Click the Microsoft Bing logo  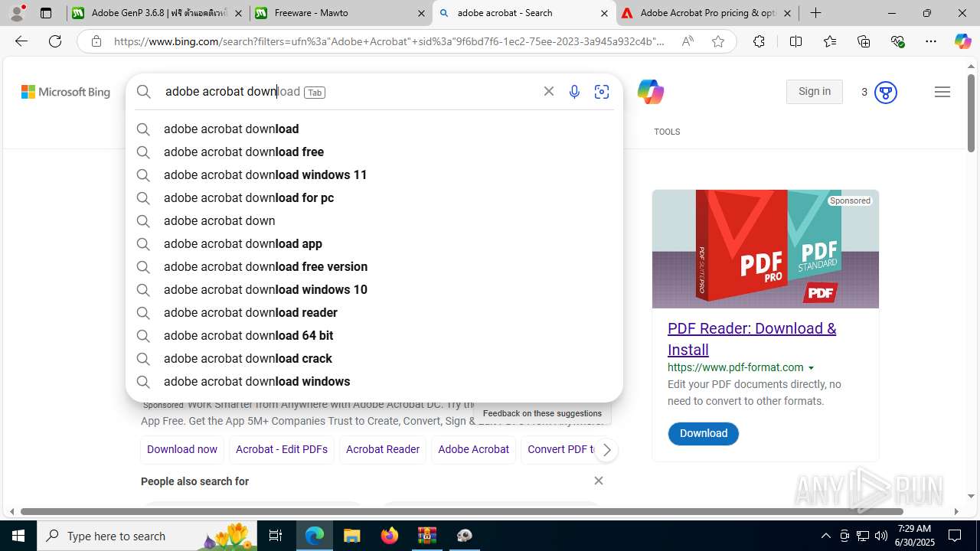click(x=66, y=92)
